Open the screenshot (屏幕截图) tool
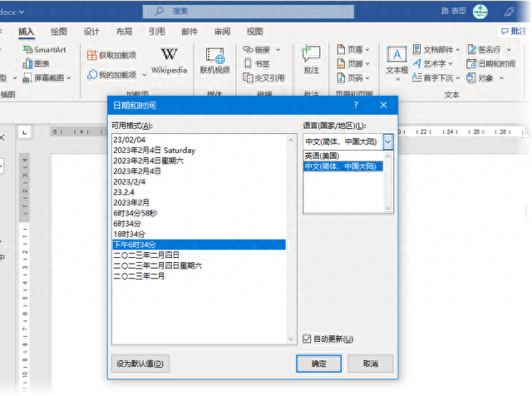Viewport: 532px width, 396px height. click(42, 77)
